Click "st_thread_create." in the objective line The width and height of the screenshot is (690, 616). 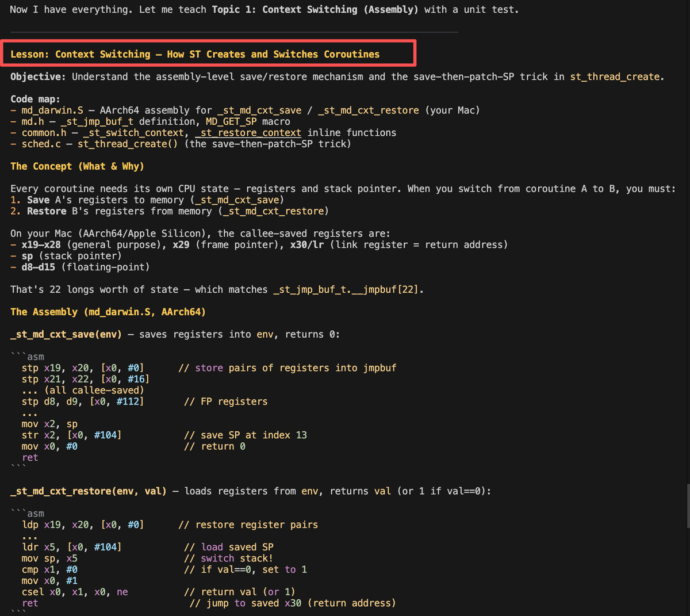click(617, 76)
